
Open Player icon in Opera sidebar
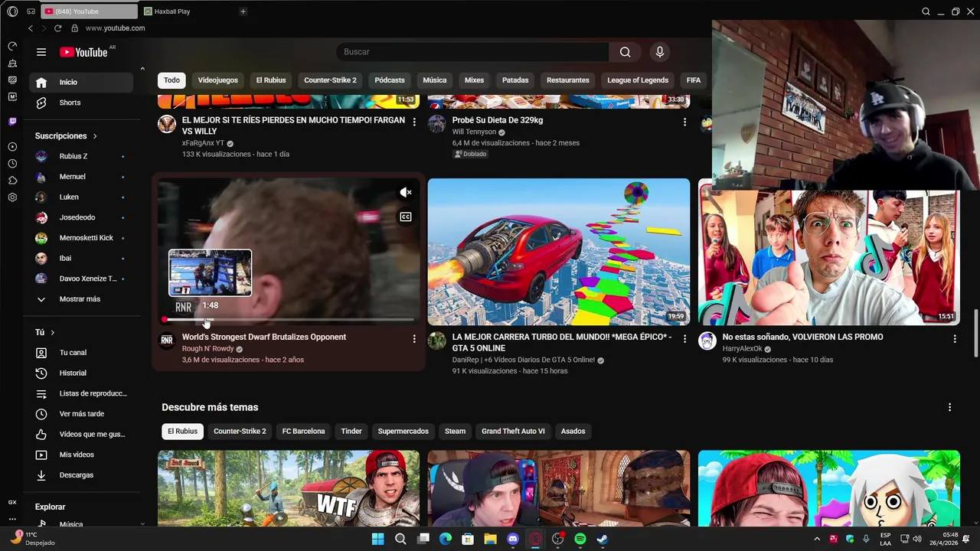pyautogui.click(x=12, y=147)
